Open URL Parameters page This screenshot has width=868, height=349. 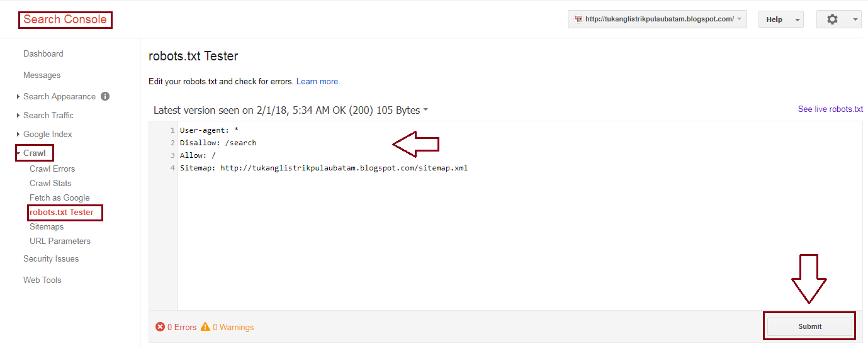[x=60, y=241]
